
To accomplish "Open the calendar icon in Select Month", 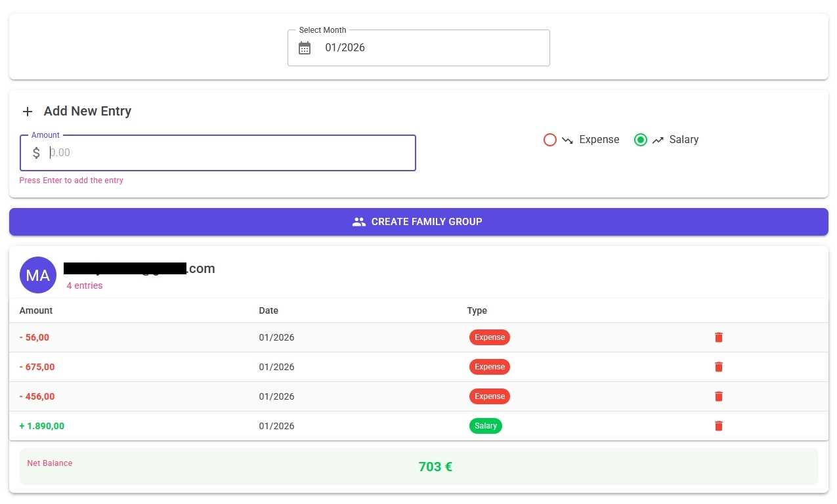I will click(304, 48).
